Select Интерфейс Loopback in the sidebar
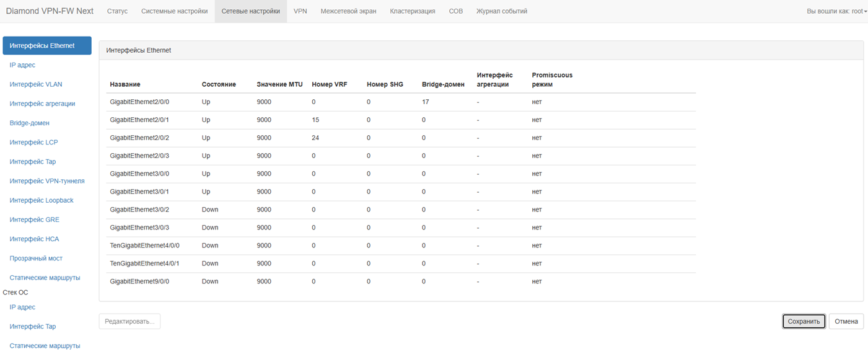 click(42, 200)
